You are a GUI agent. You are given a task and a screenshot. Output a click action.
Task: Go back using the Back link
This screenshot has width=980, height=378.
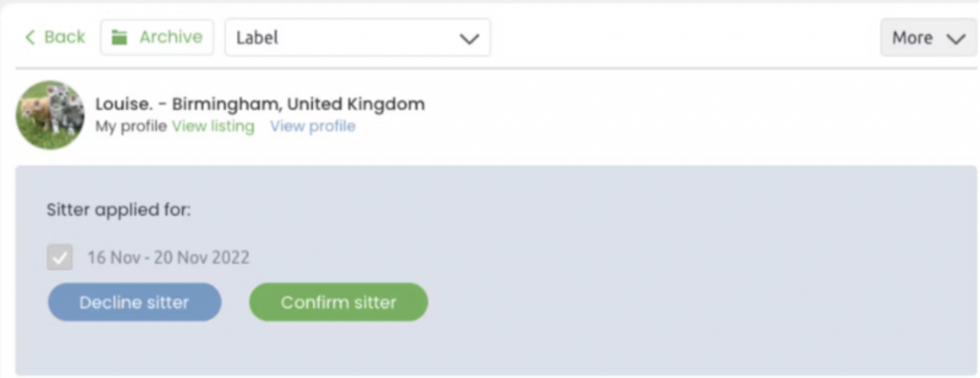click(55, 37)
